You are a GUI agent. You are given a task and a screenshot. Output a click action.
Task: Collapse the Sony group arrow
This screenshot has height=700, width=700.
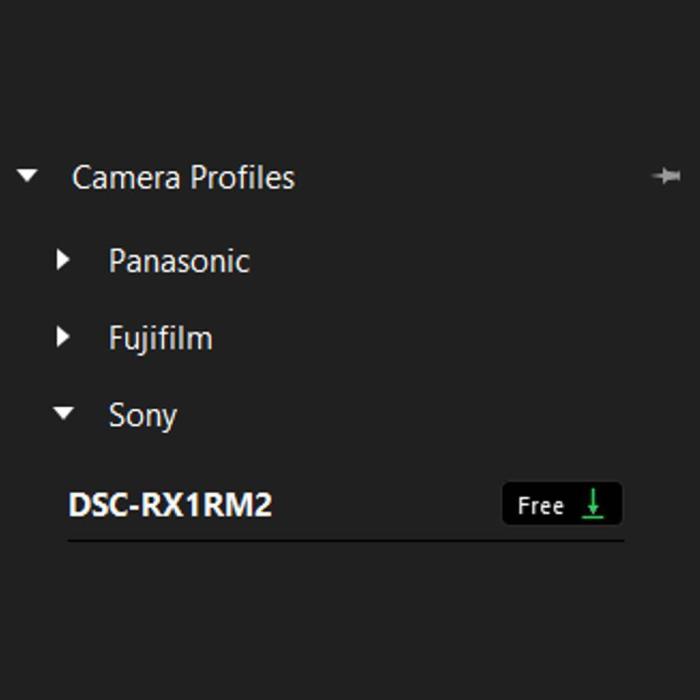[x=64, y=413]
